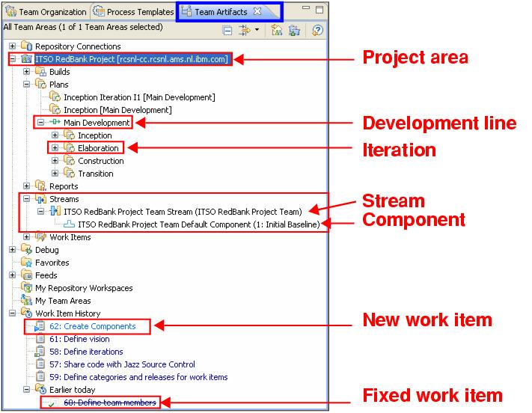Viewport: 532px width, 413px height.
Task: Select the ITSO RedBank Project Team Stream row
Action: 183,212
